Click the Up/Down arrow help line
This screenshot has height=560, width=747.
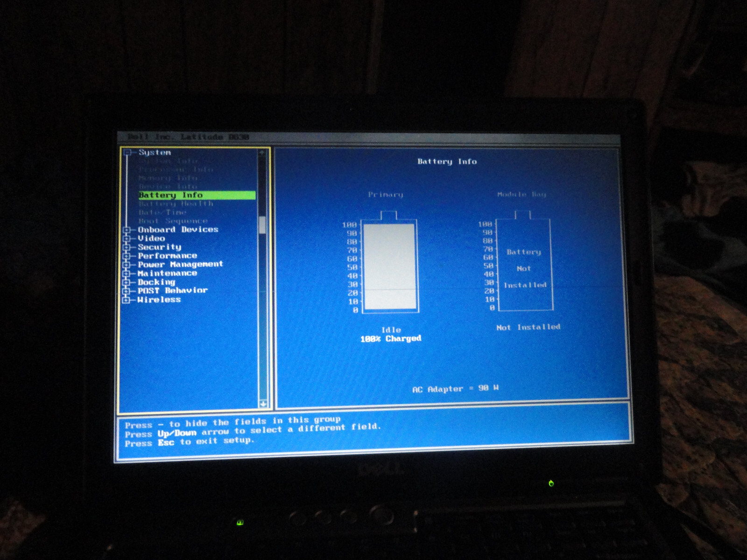point(253,430)
